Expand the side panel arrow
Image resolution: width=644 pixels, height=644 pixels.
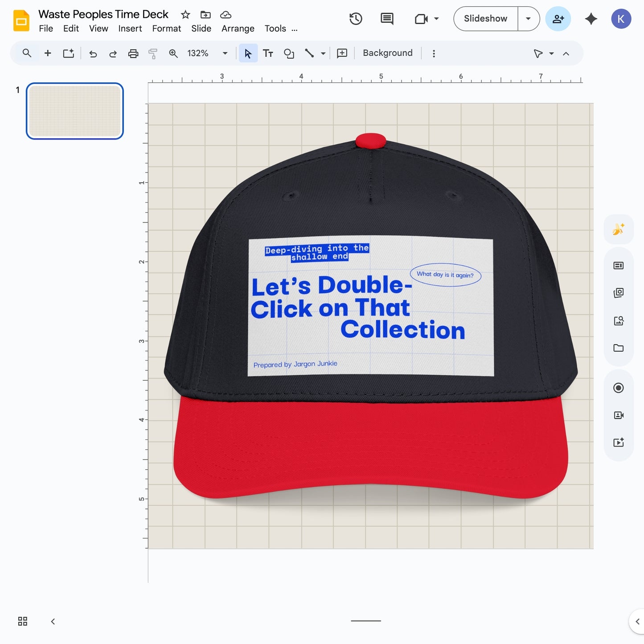(x=637, y=621)
